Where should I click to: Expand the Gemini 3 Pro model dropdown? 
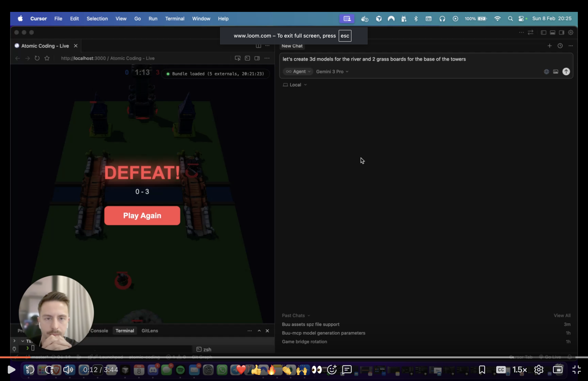[x=332, y=71]
